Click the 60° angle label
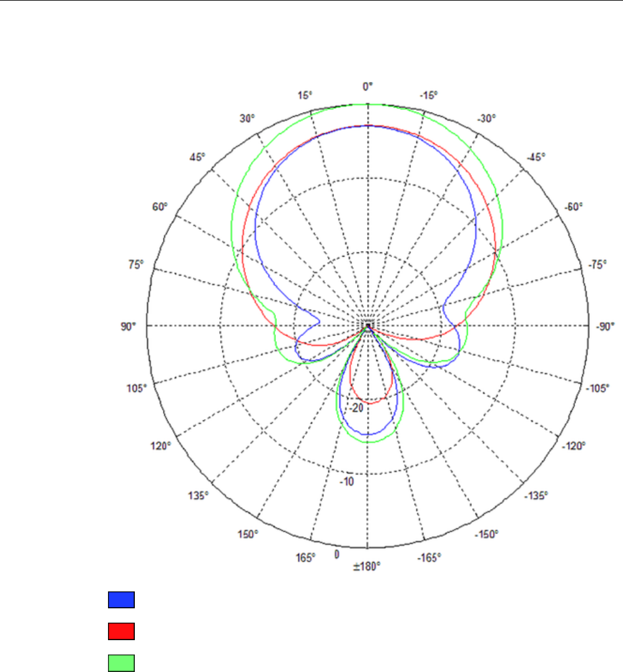Image resolution: width=623 pixels, height=672 pixels. pos(160,207)
